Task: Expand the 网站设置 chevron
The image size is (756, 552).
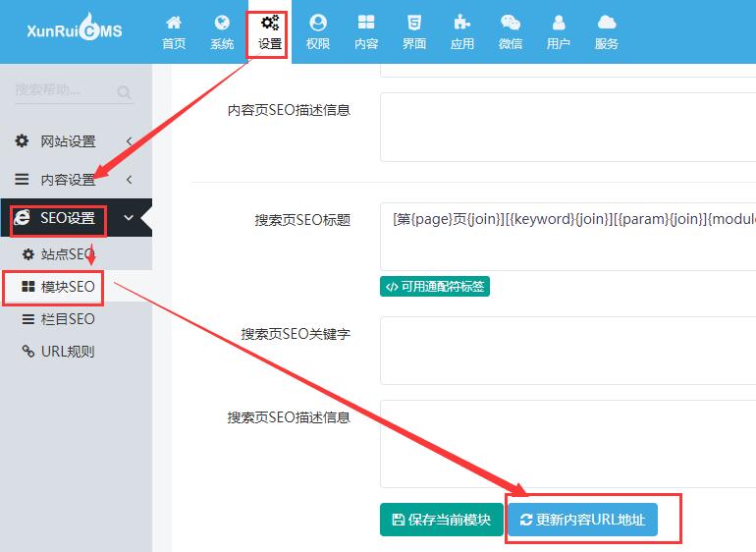Action: [129, 140]
